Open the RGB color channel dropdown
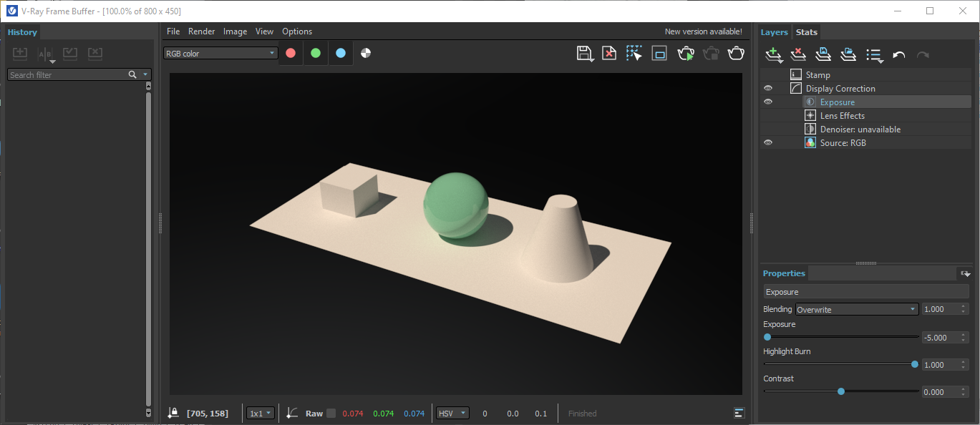This screenshot has width=980, height=425. pyautogui.click(x=220, y=53)
